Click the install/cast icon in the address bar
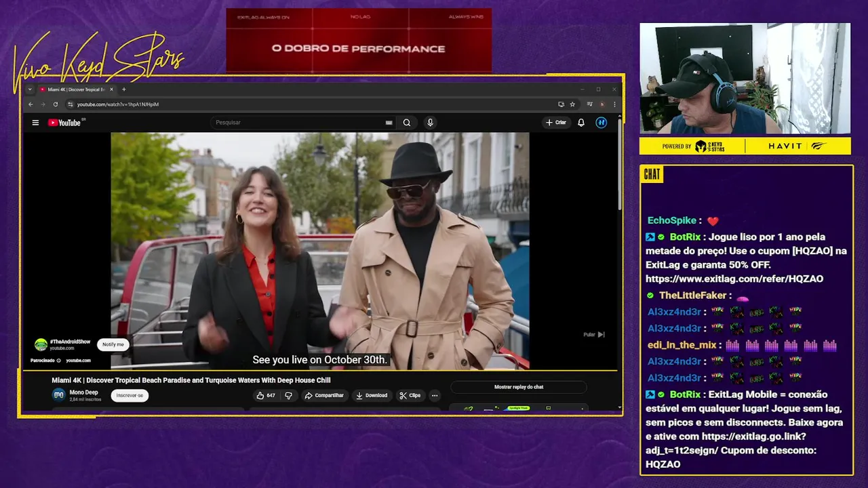Viewport: 868px width, 488px height. point(561,104)
